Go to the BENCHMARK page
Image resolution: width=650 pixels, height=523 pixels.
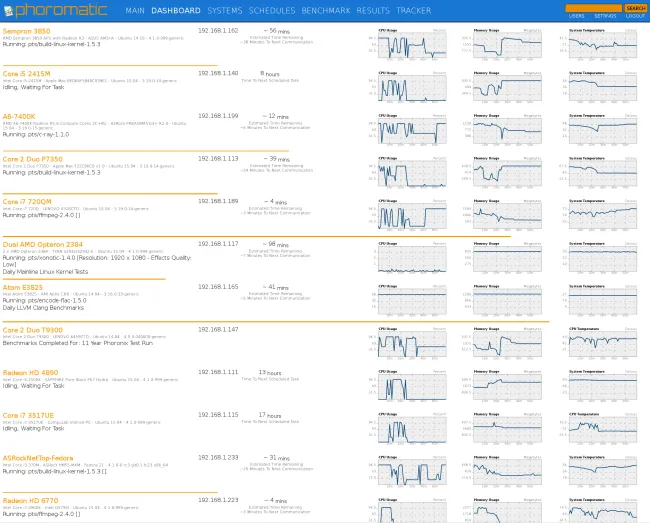coord(326,11)
